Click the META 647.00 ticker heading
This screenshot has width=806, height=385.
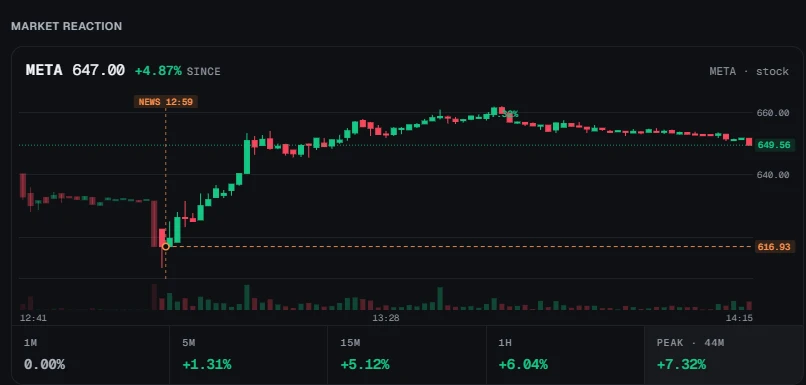click(x=75, y=70)
